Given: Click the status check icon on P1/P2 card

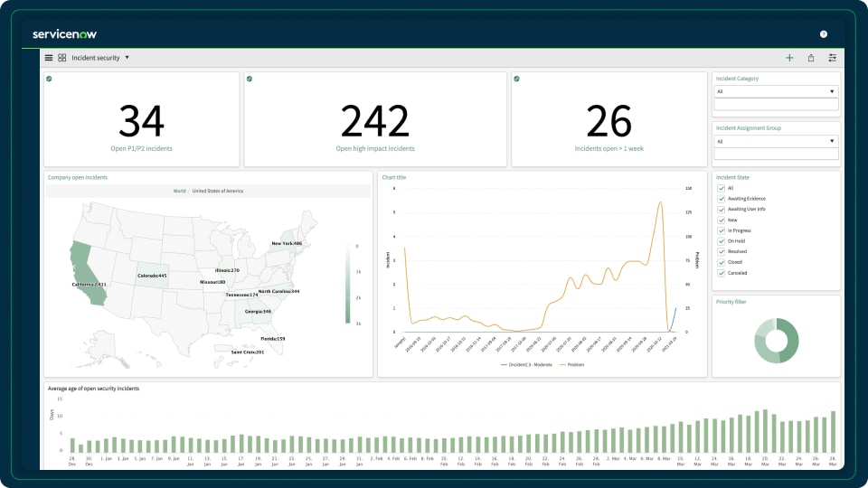Looking at the screenshot, I should (x=49, y=79).
